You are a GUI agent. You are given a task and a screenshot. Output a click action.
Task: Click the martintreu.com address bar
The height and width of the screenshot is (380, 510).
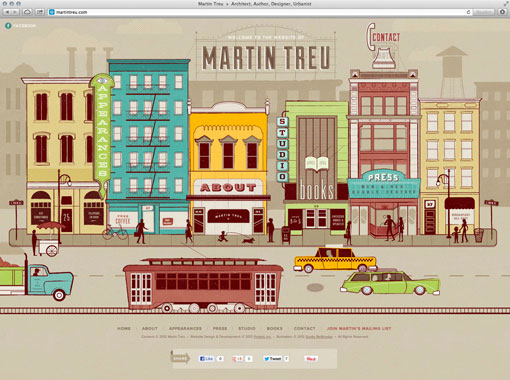point(257,12)
